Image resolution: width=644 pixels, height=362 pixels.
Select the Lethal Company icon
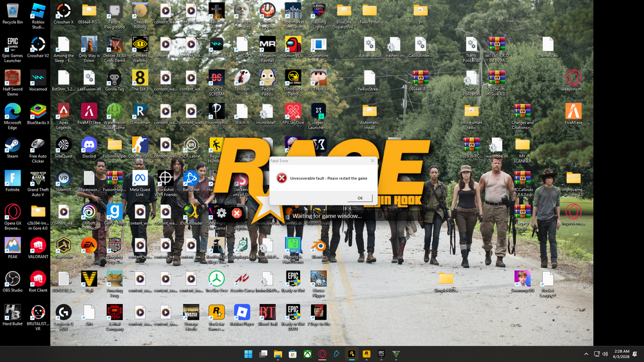115,318
